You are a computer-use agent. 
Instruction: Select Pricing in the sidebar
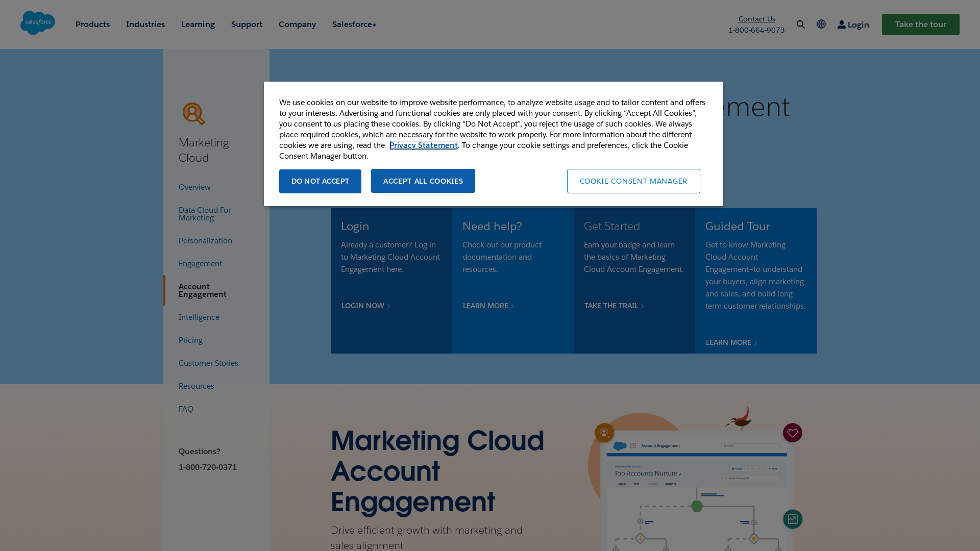[190, 340]
